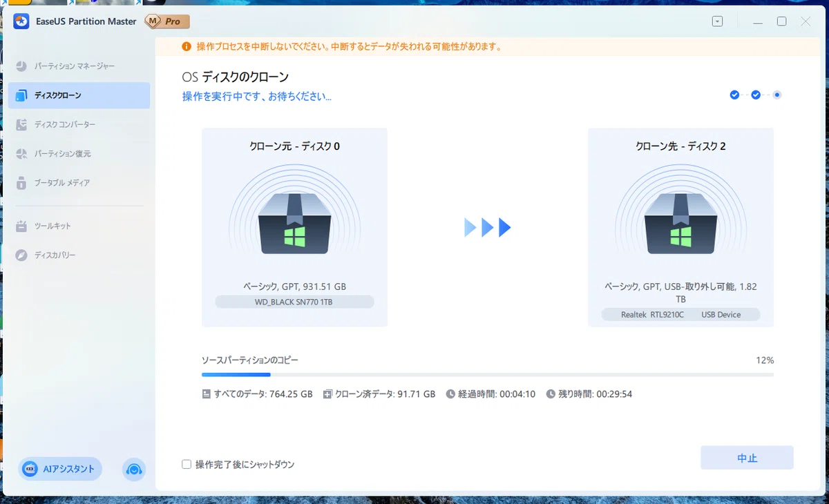Click ベーシック, GPT, 931.51 GB text

(x=294, y=287)
